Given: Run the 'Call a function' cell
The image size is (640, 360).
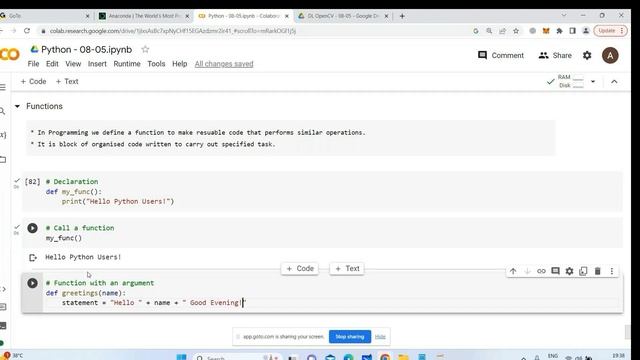Looking at the screenshot, I should (32, 228).
